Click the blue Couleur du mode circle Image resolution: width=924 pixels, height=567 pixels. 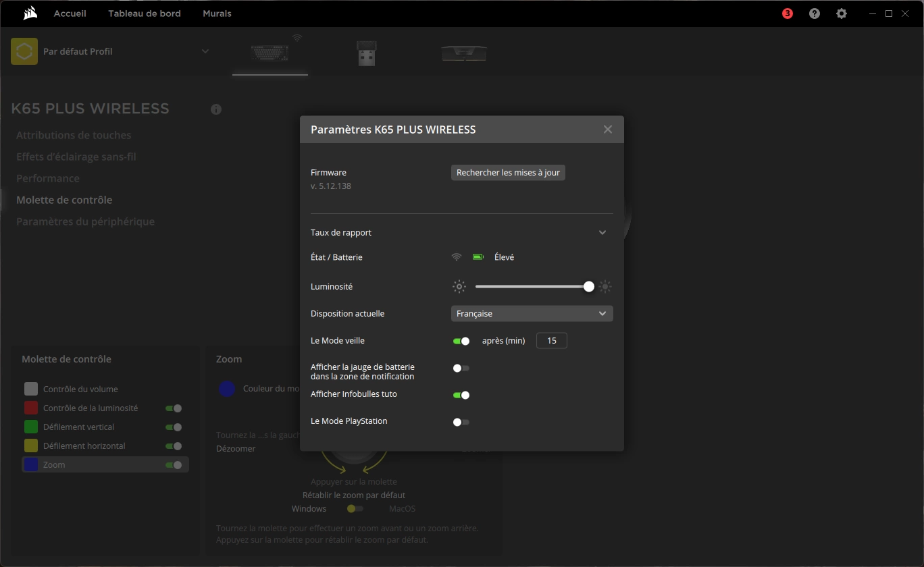pyautogui.click(x=227, y=389)
